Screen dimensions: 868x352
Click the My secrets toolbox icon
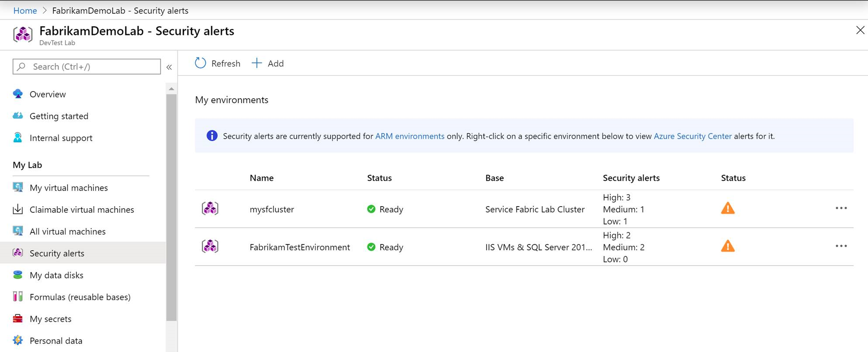[18, 318]
